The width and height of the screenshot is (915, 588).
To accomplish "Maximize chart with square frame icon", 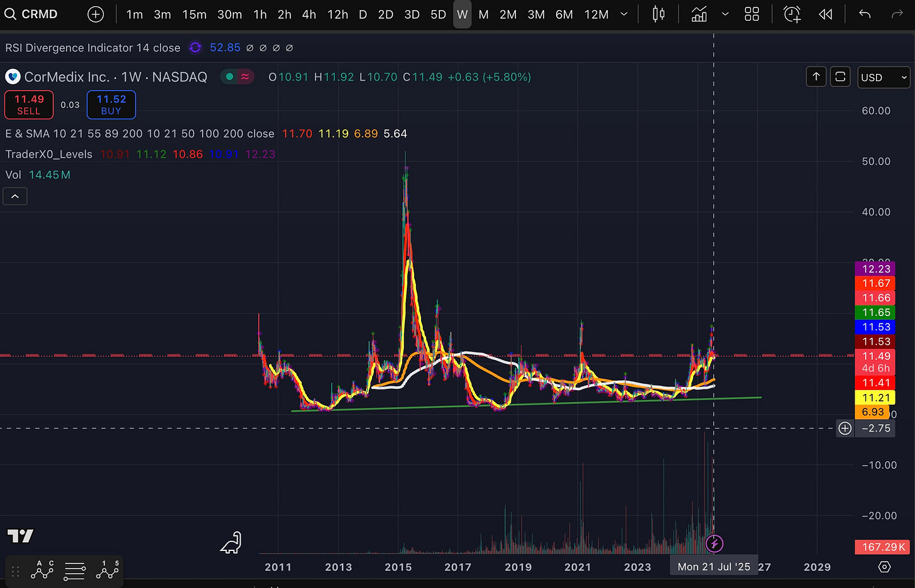I will 840,77.
